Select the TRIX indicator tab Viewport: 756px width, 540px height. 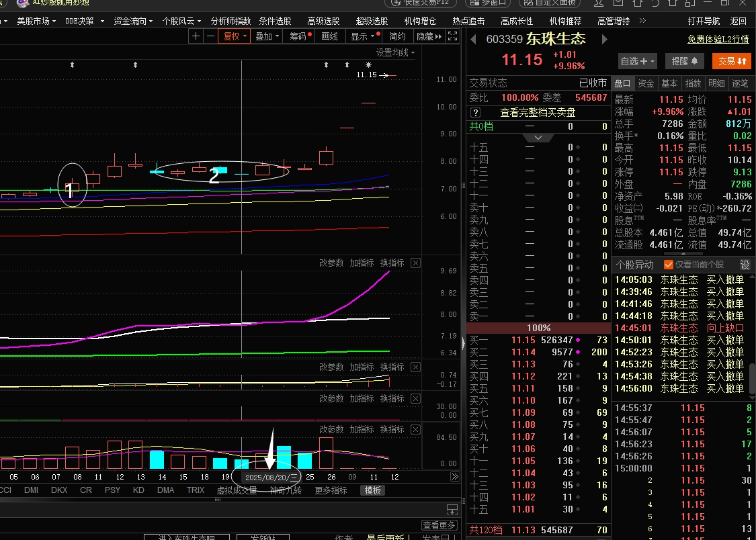(x=196, y=490)
